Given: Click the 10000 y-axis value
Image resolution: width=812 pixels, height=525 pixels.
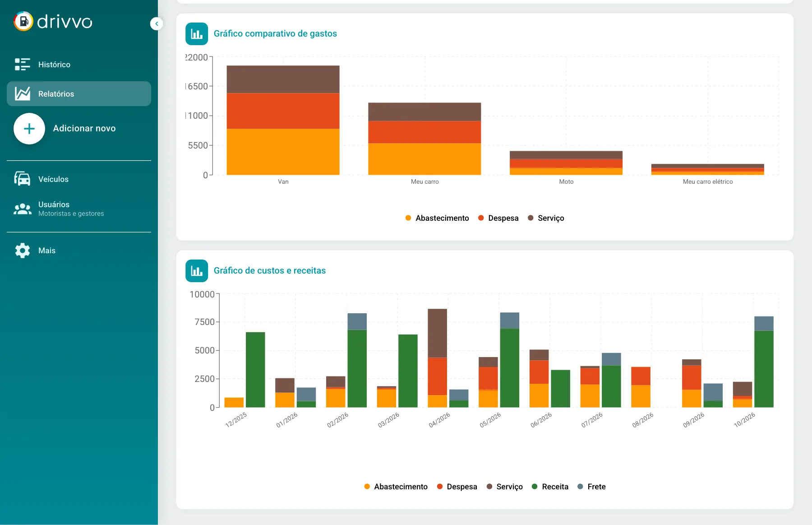Looking at the screenshot, I should [202, 294].
